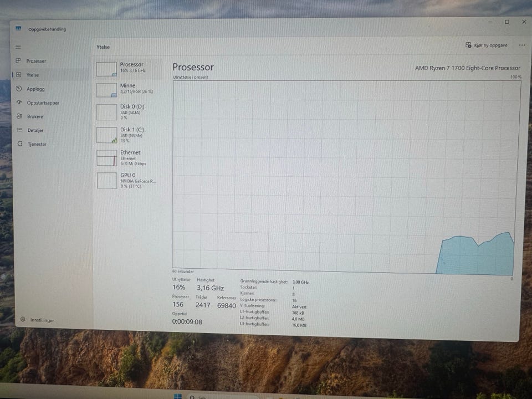Click the 3,16 GHz Hastighet value
Viewport: 532px width, 399px height.
211,288
